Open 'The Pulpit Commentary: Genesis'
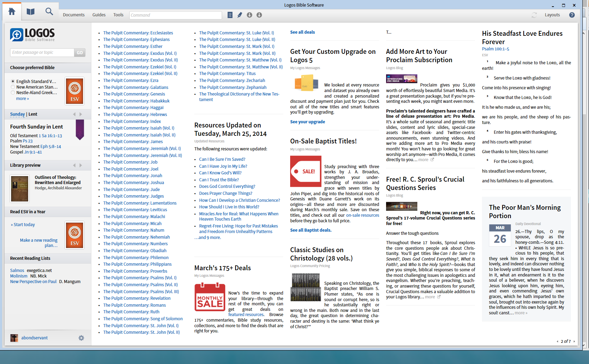Viewport: 589px width, 364px height. point(134,94)
